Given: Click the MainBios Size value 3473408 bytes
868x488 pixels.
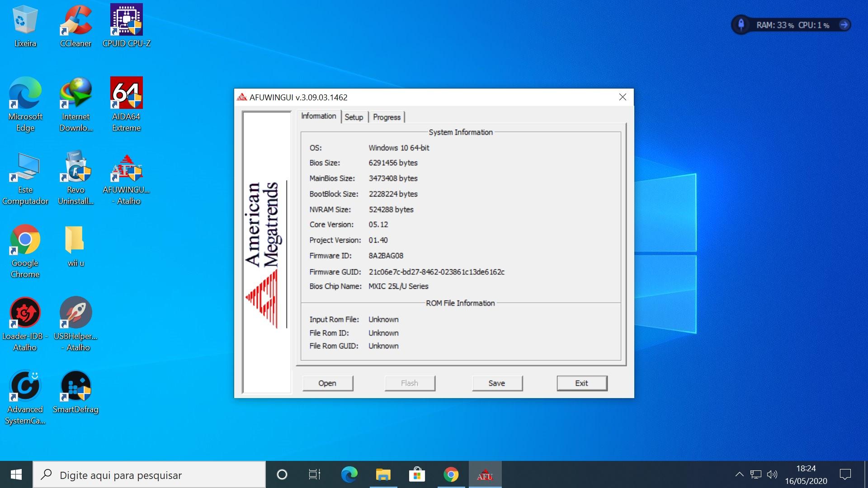Looking at the screenshot, I should pyautogui.click(x=393, y=178).
